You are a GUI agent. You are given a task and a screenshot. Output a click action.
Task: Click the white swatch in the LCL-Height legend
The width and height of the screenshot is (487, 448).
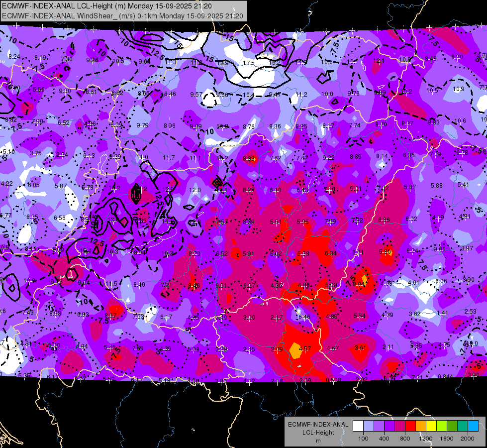[x=358, y=426]
